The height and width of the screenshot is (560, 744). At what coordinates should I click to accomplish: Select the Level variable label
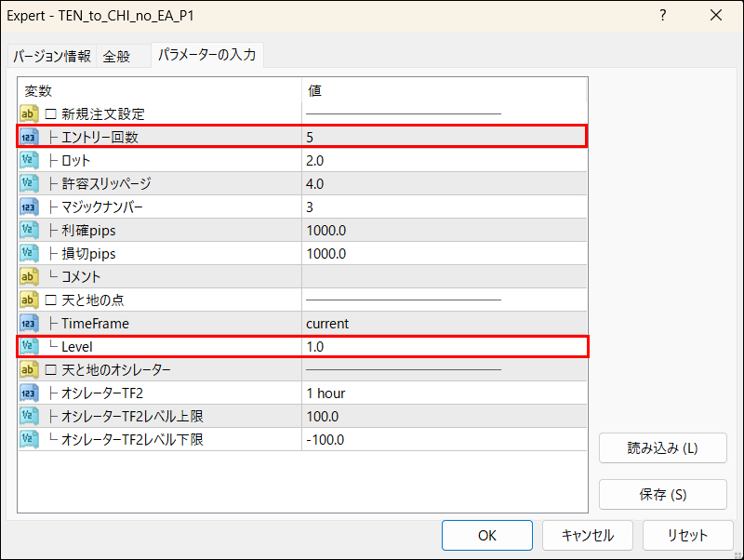tap(77, 346)
